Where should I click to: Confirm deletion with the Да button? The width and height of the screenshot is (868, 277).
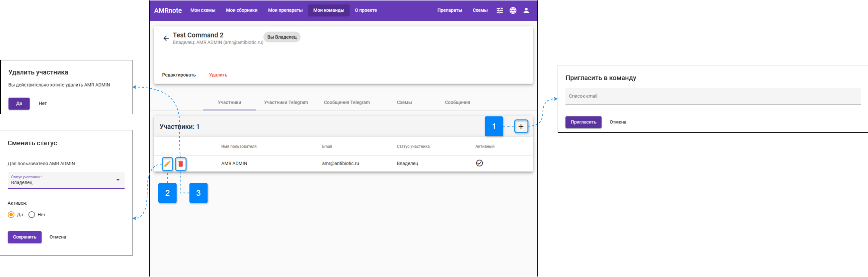(19, 104)
